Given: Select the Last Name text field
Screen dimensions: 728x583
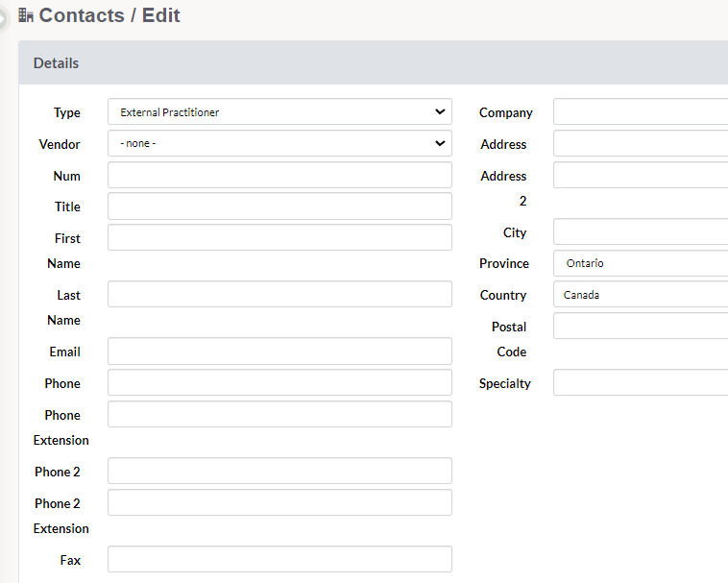Looking at the screenshot, I should (280, 294).
